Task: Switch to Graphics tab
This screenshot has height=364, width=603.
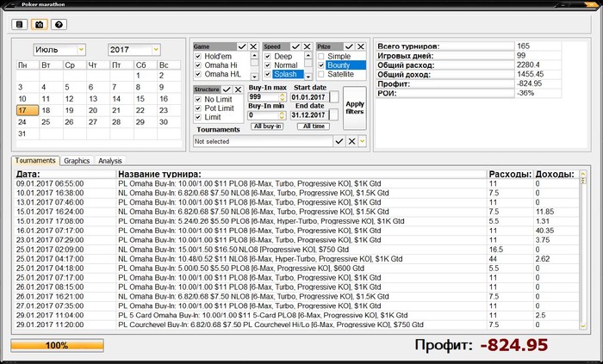Action: tap(77, 161)
